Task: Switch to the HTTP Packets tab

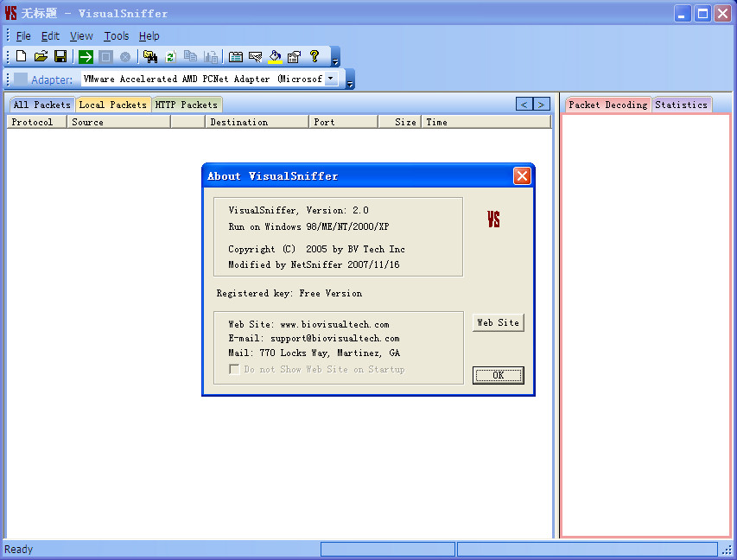Action: click(187, 105)
